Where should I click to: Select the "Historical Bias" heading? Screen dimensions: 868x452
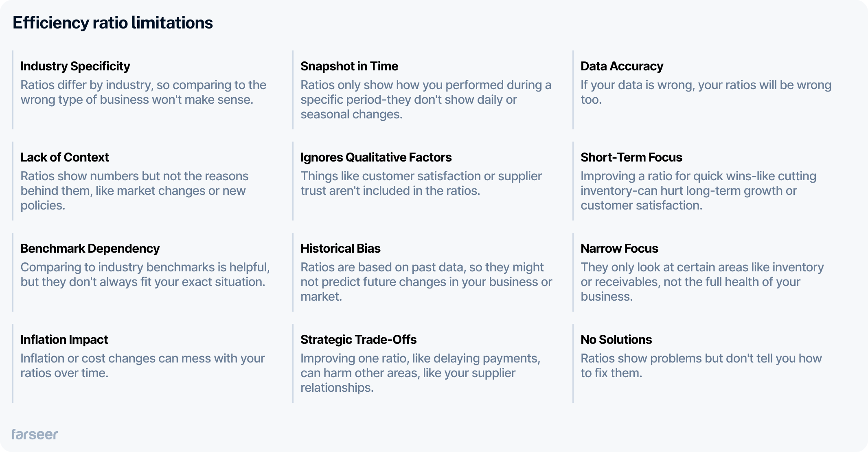[340, 249]
